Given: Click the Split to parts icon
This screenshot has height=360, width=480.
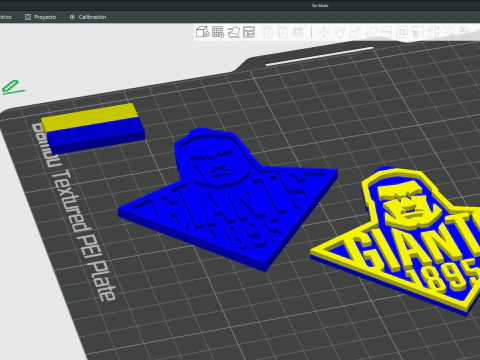Looking at the screenshot, I should (x=283, y=32).
